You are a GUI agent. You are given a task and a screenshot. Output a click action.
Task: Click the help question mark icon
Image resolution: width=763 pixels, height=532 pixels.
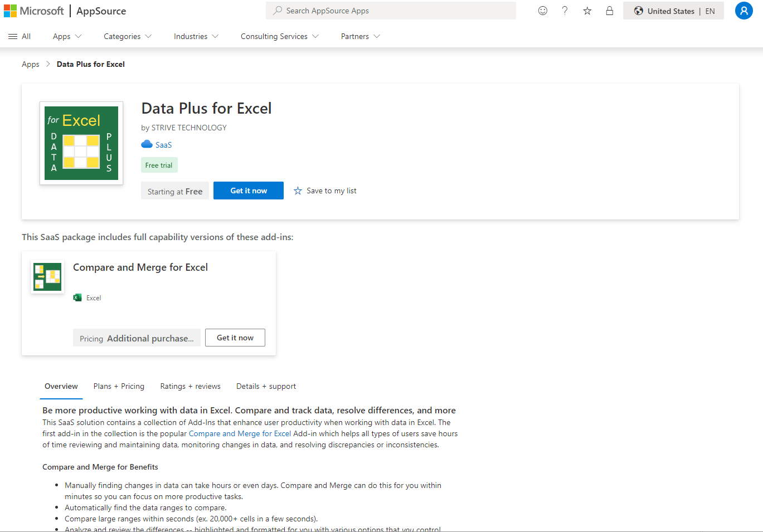[565, 11]
